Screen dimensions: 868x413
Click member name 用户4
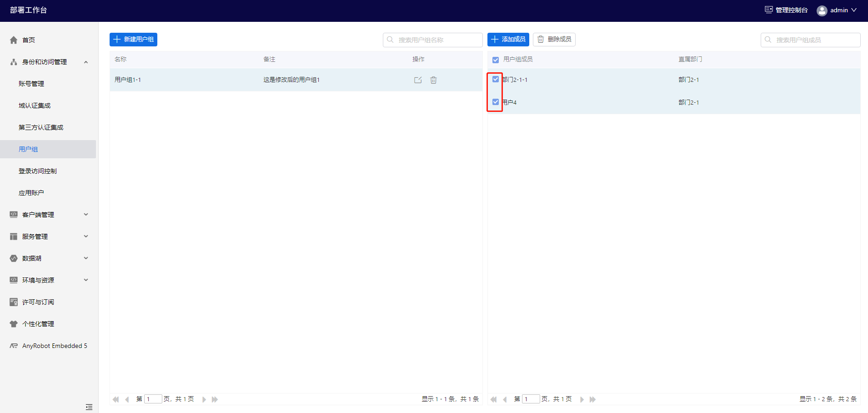(x=509, y=102)
